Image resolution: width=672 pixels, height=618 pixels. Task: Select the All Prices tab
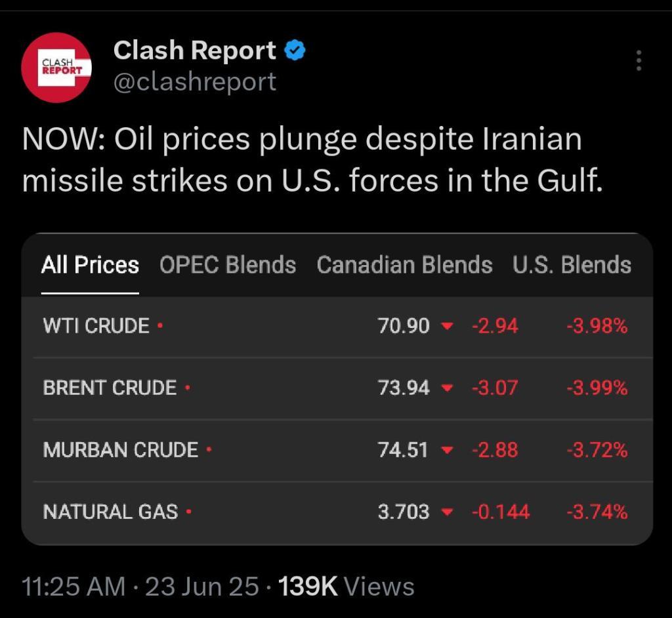[x=90, y=265]
